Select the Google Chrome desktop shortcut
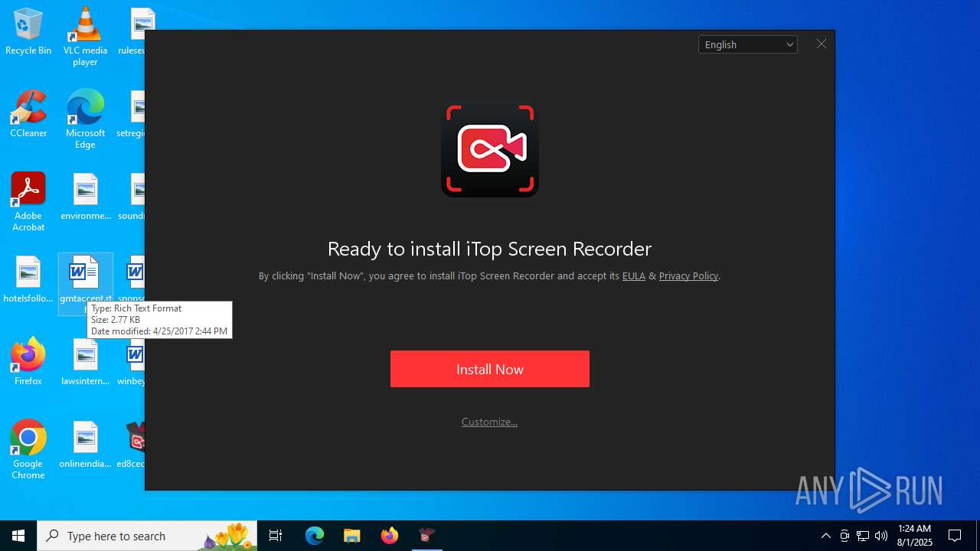The image size is (980, 551). 28,450
